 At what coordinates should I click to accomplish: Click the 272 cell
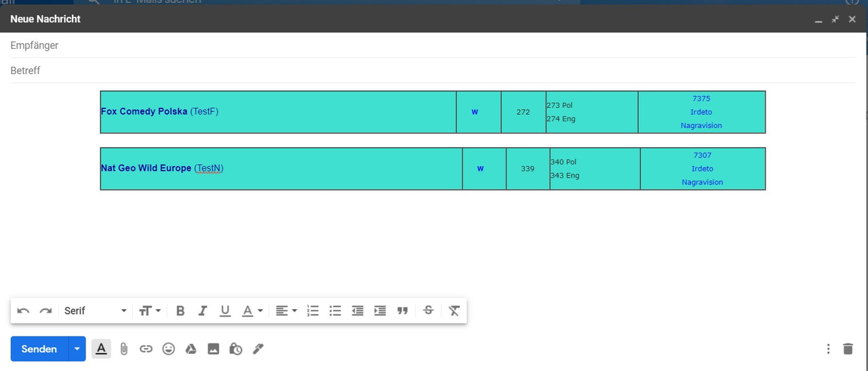click(x=524, y=112)
